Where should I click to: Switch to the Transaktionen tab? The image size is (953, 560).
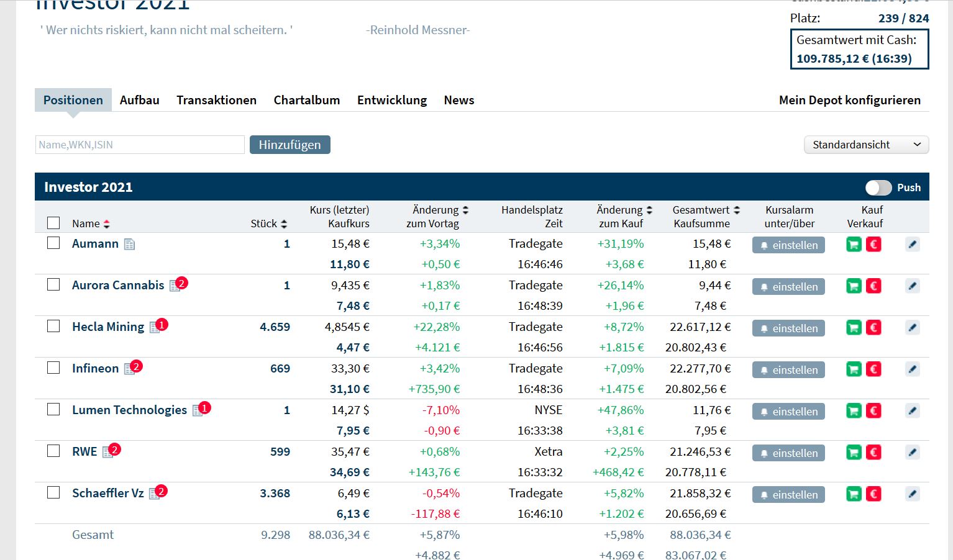pyautogui.click(x=216, y=100)
